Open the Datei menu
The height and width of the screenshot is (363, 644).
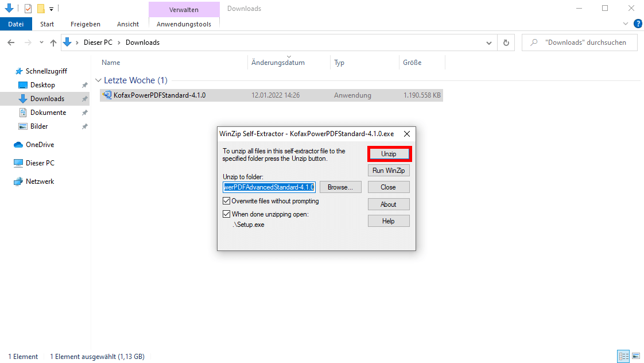(16, 24)
